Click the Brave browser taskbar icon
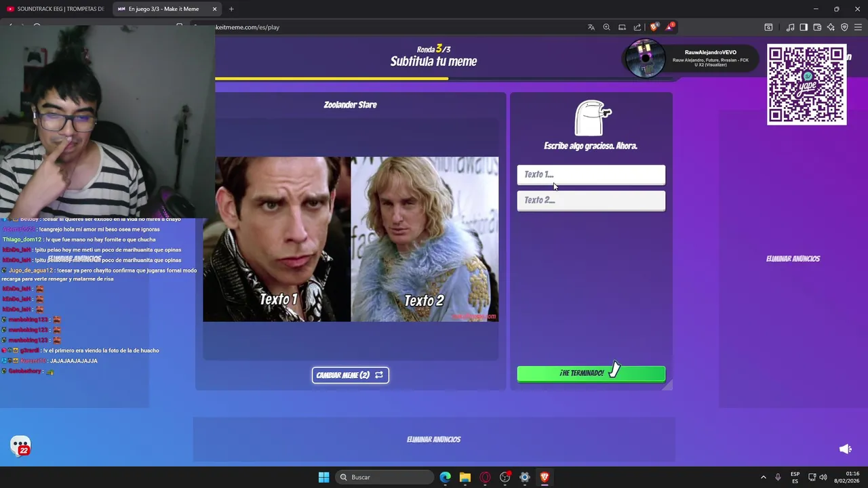The image size is (868, 488). 544,477
